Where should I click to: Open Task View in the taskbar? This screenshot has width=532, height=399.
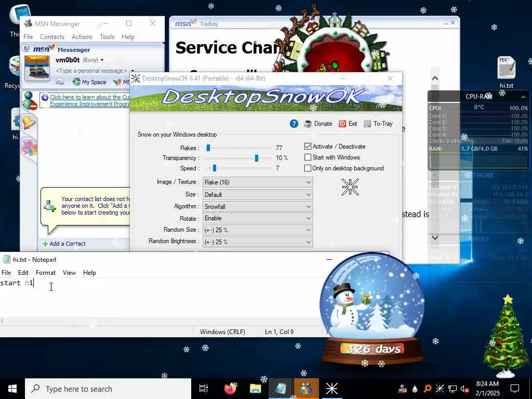204,389
